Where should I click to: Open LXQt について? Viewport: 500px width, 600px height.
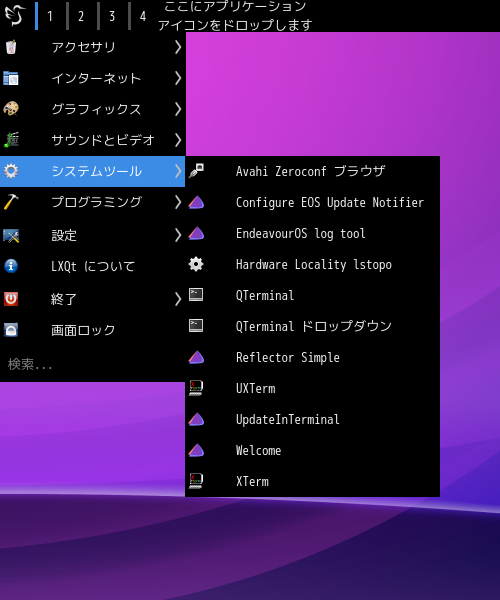tap(93, 266)
